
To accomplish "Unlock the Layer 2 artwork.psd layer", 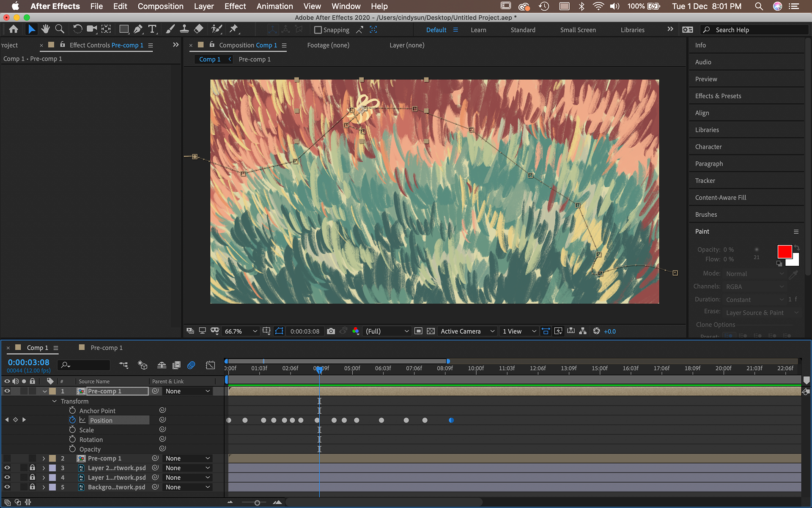I will click(x=32, y=468).
